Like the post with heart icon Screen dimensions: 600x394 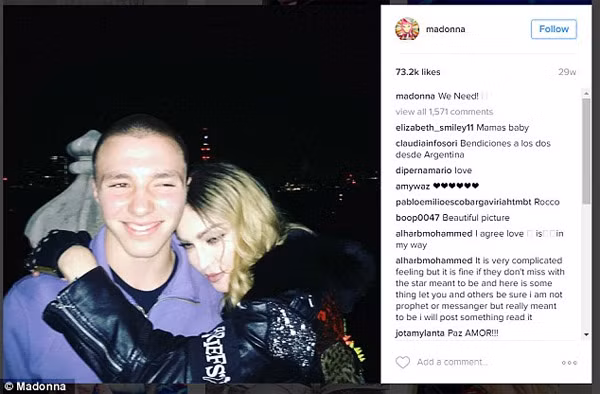403,362
